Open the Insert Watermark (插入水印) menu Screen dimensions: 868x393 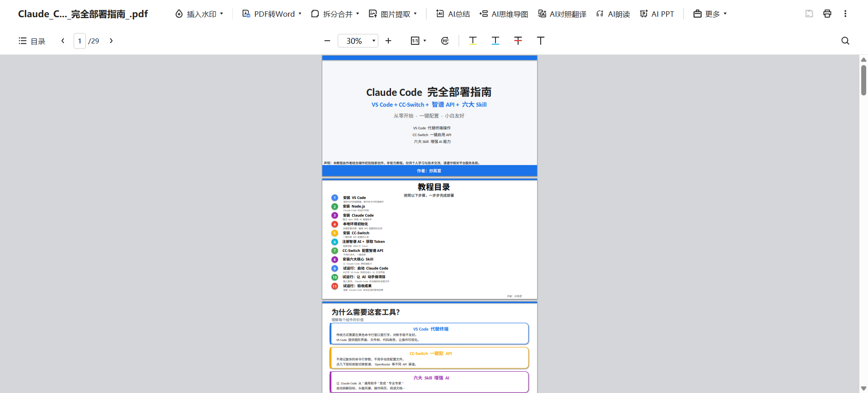pyautogui.click(x=199, y=14)
